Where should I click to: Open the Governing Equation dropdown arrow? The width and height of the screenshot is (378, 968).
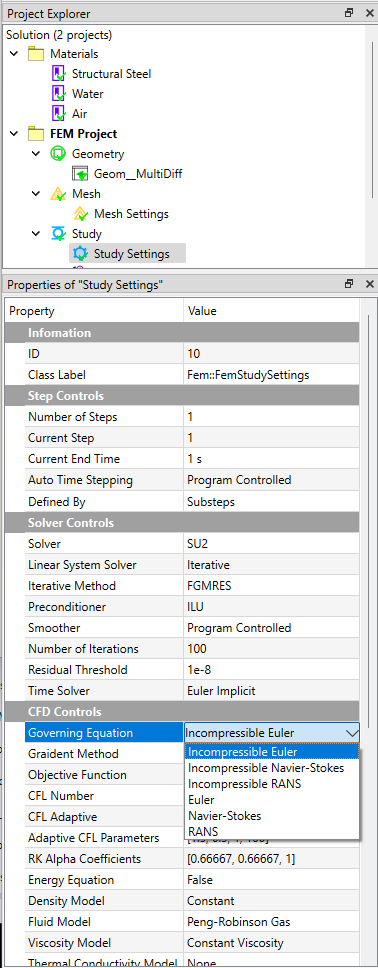point(352,733)
